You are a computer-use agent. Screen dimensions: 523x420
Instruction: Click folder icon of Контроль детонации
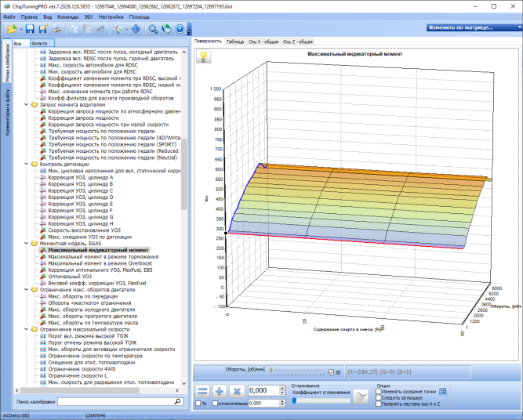[34, 164]
